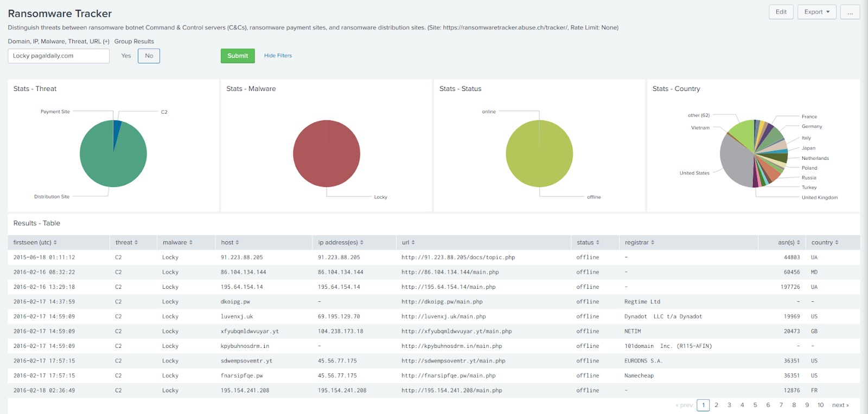This screenshot has height=414, width=868.
Task: Focus the Domain, IP, Malware search field
Action: 59,56
